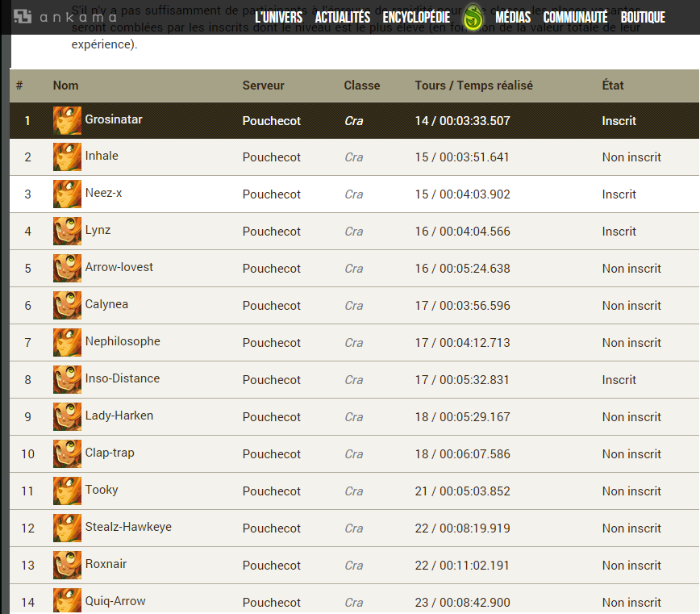Click the # rank column header

pos(19,86)
